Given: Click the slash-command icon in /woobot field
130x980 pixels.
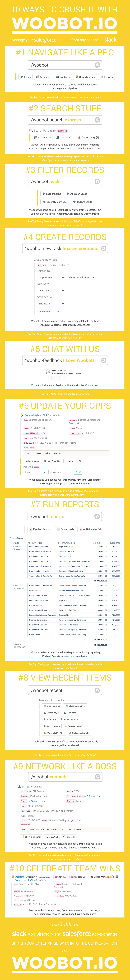Looking at the screenshot, I should (x=97, y=65).
